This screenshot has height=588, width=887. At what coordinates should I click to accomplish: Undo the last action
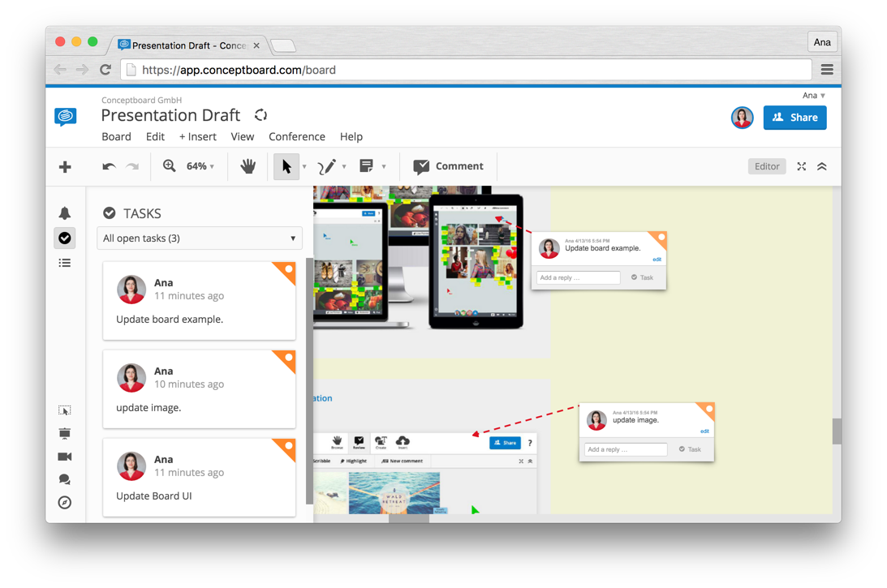pos(110,166)
